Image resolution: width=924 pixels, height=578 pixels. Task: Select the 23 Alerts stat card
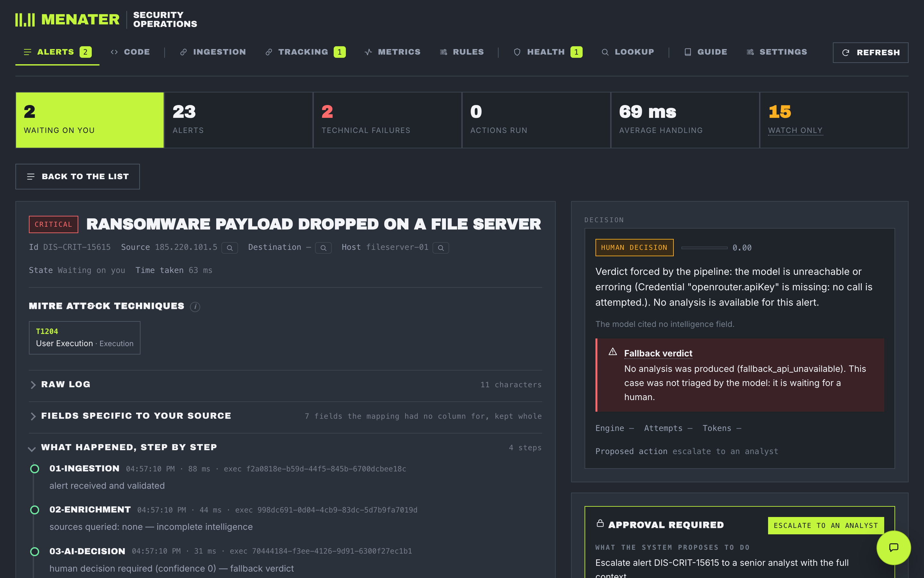(x=239, y=120)
